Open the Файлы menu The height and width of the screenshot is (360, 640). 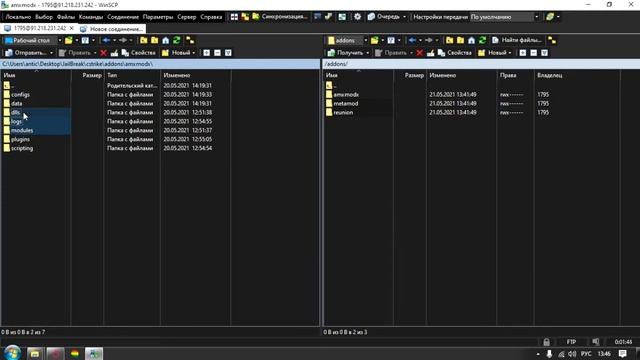pos(66,17)
